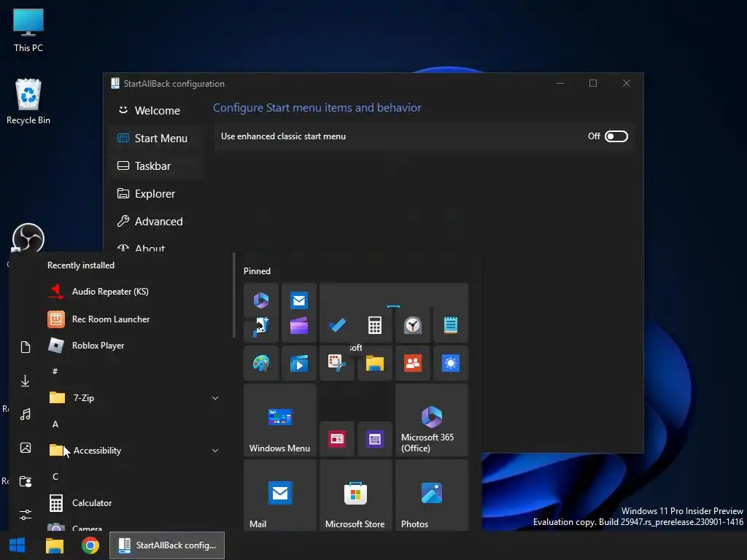Open the Photos tile

[x=432, y=496]
